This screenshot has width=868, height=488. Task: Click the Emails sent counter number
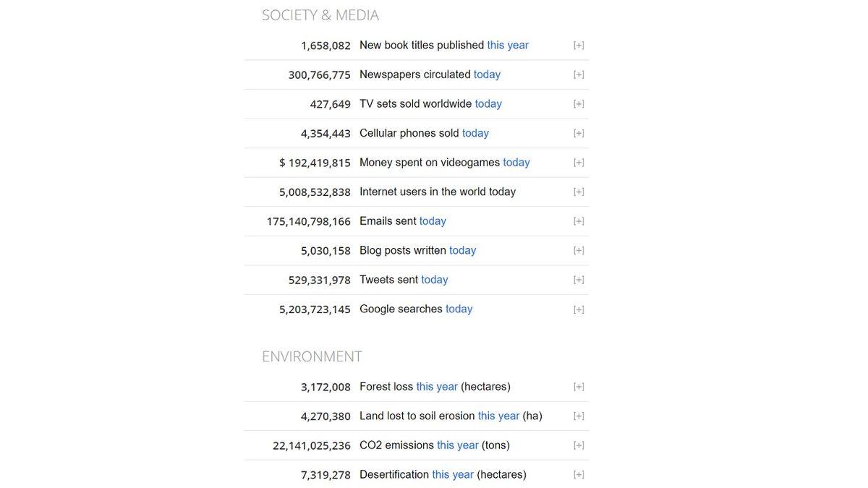[309, 221]
